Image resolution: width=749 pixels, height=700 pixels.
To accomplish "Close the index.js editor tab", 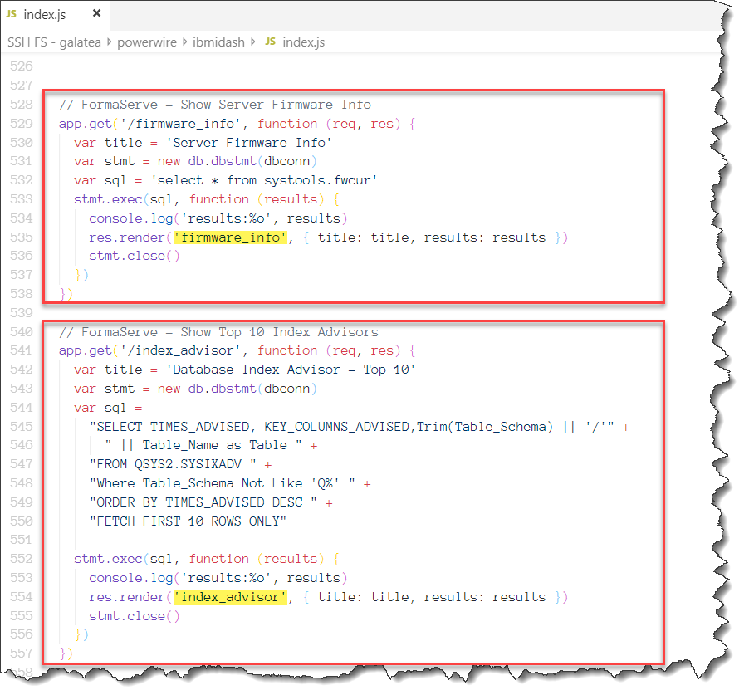I will click(x=96, y=15).
